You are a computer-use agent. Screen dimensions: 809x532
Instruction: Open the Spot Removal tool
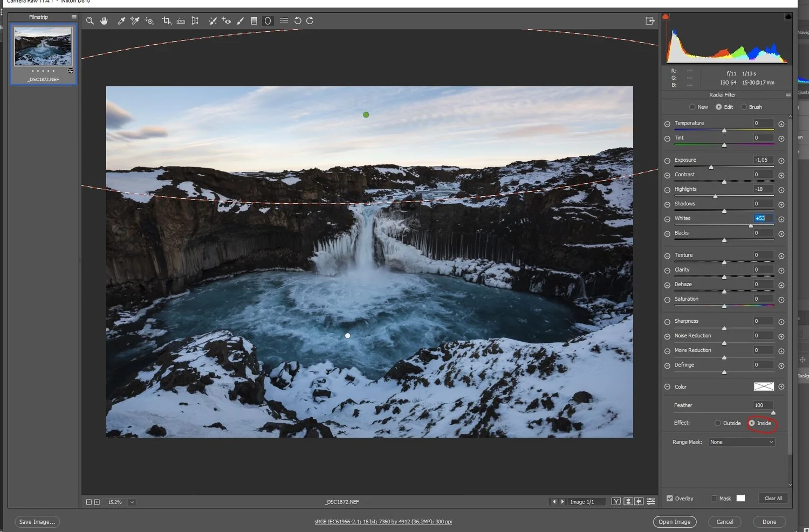(x=212, y=21)
